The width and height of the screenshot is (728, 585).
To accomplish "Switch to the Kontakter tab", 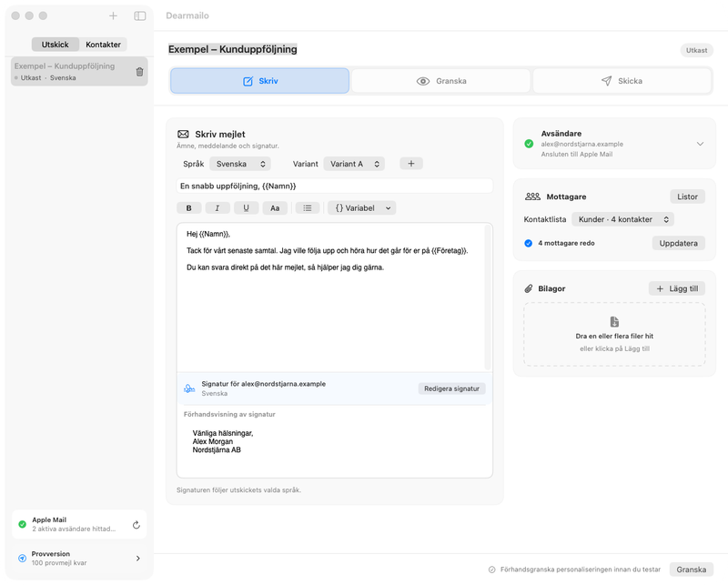I will (103, 45).
